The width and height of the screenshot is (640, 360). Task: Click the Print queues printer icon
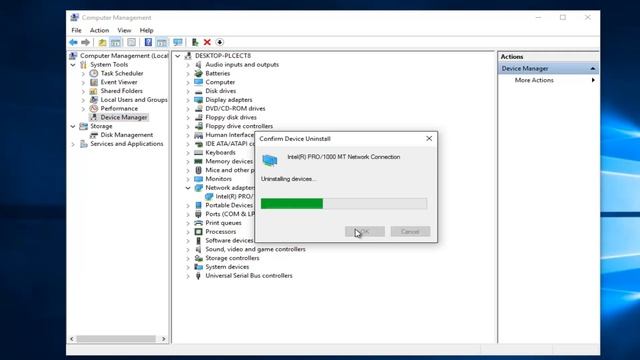click(x=199, y=223)
